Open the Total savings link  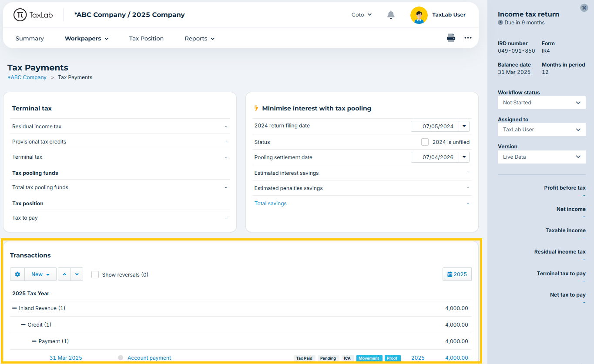point(270,204)
